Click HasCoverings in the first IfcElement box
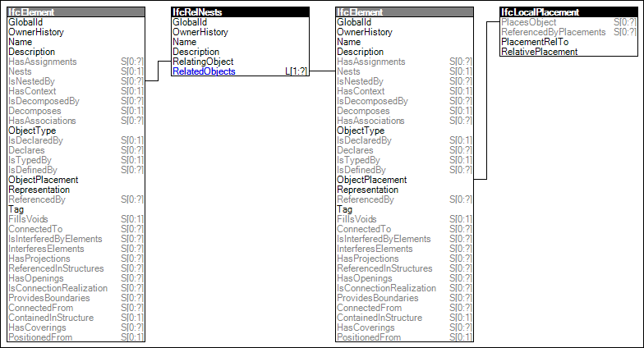Screen dimensions: 644x348 coord(37,327)
